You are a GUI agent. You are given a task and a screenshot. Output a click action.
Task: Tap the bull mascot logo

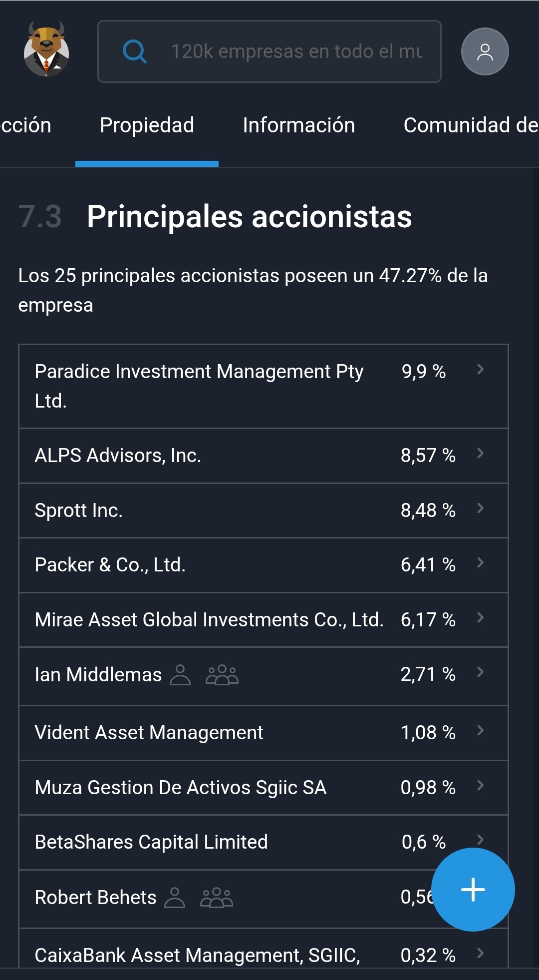point(46,49)
